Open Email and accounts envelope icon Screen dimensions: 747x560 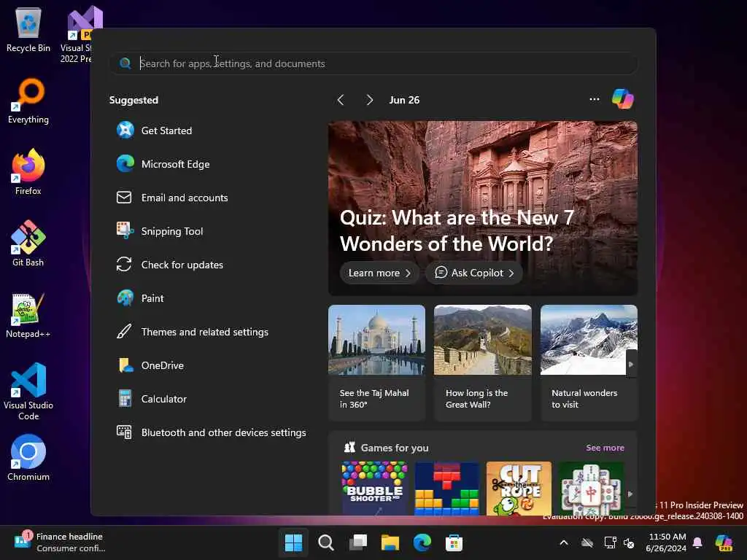124,197
